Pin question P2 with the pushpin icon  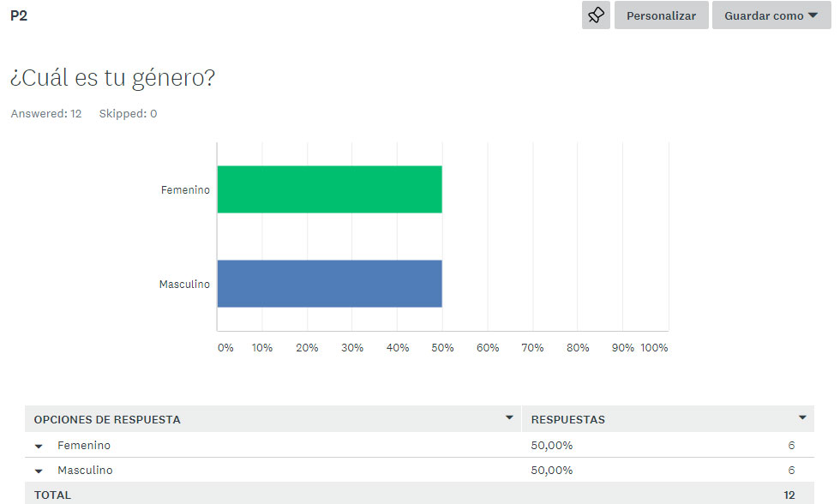coord(596,15)
